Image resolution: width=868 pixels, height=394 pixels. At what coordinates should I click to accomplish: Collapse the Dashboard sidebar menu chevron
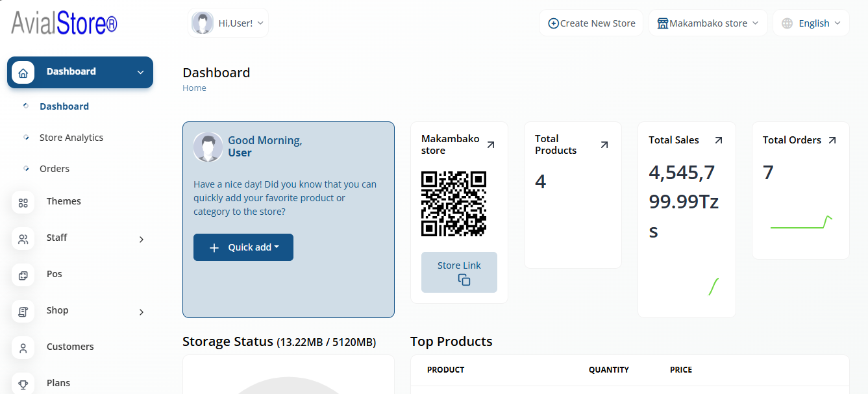click(140, 73)
